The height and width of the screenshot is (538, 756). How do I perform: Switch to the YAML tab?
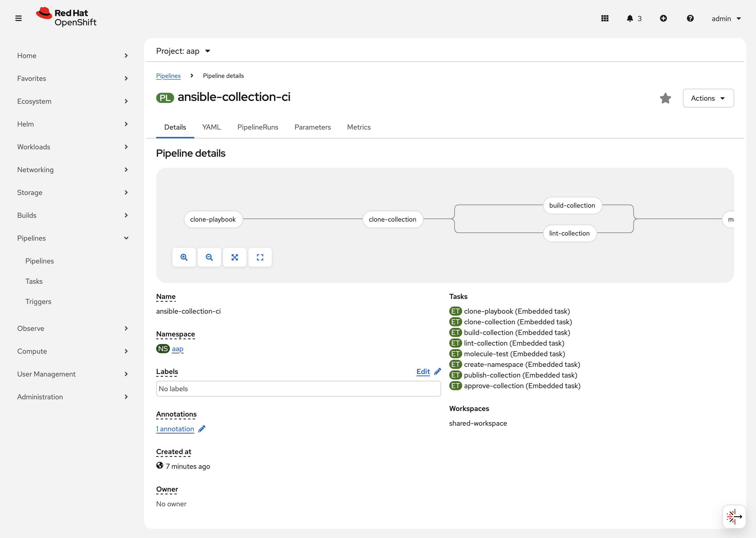click(211, 127)
